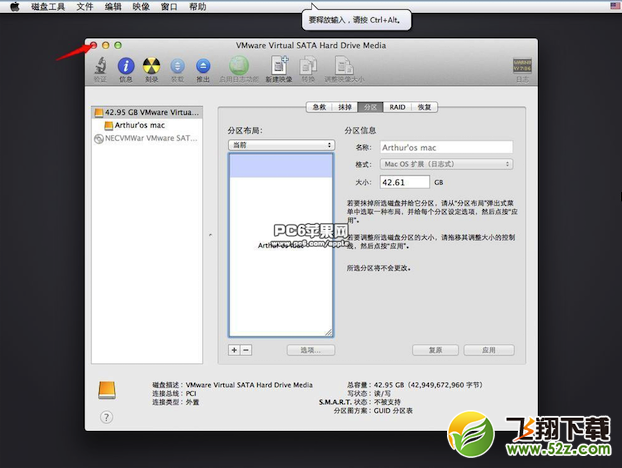The width and height of the screenshot is (622, 468).
Task: Switch to the 抹掉 tab
Action: point(344,107)
